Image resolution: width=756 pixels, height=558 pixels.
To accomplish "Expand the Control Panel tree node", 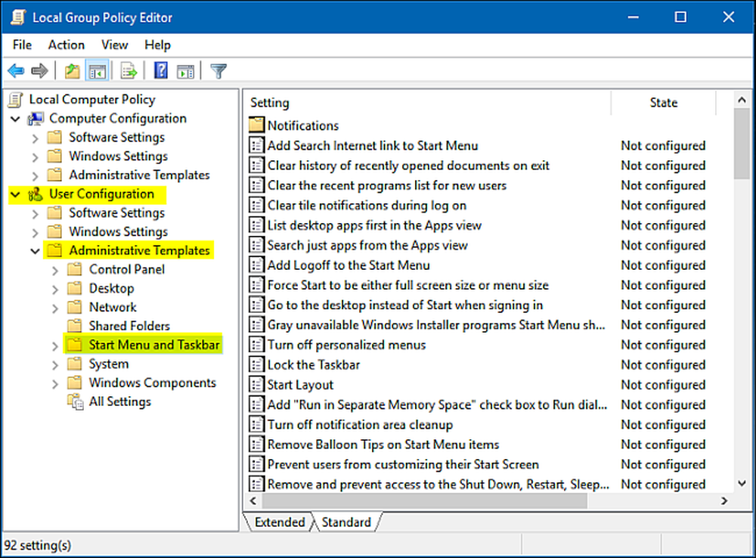I will click(x=55, y=271).
